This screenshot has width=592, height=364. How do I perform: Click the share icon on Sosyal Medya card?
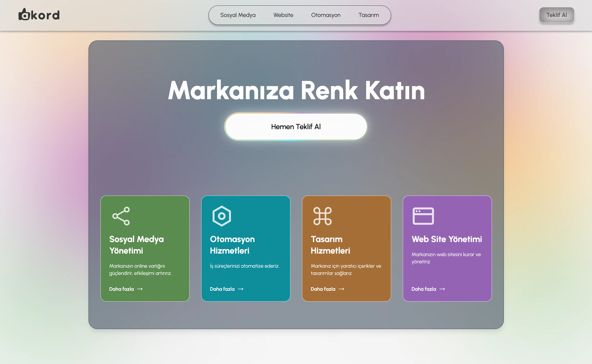[121, 216]
